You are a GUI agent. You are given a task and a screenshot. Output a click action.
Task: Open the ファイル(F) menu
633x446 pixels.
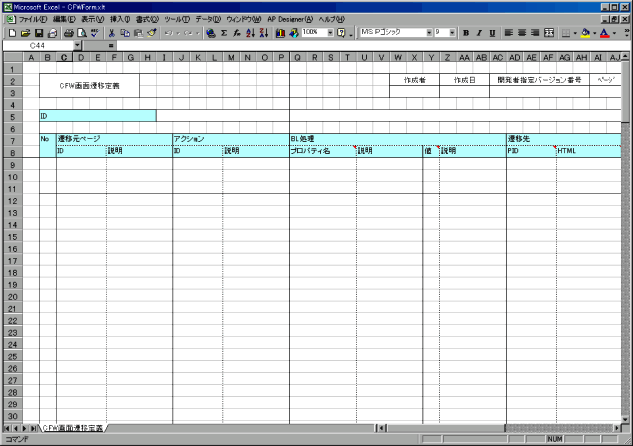(x=33, y=19)
